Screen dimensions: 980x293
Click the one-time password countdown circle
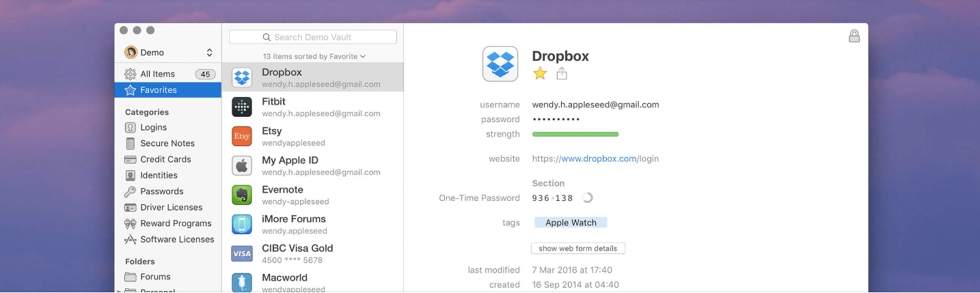pos(587,198)
